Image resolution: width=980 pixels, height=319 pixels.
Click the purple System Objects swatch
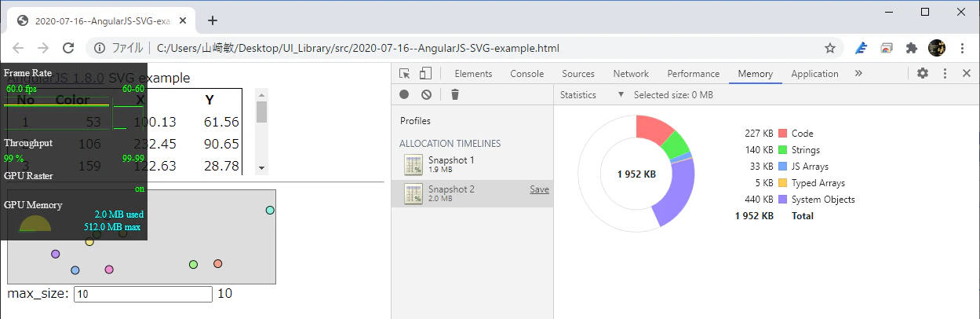[x=782, y=200]
